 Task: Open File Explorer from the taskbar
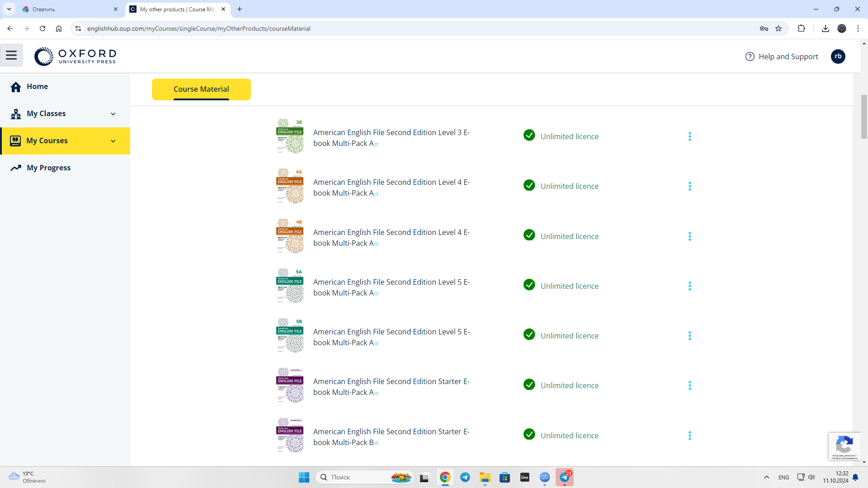pyautogui.click(x=485, y=477)
